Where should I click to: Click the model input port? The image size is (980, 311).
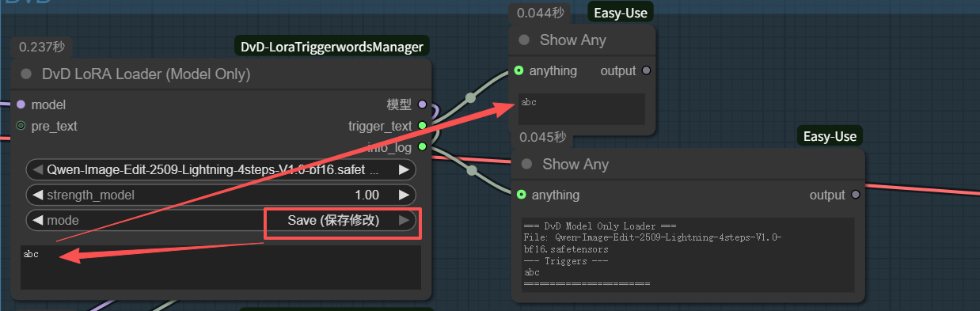click(x=21, y=104)
